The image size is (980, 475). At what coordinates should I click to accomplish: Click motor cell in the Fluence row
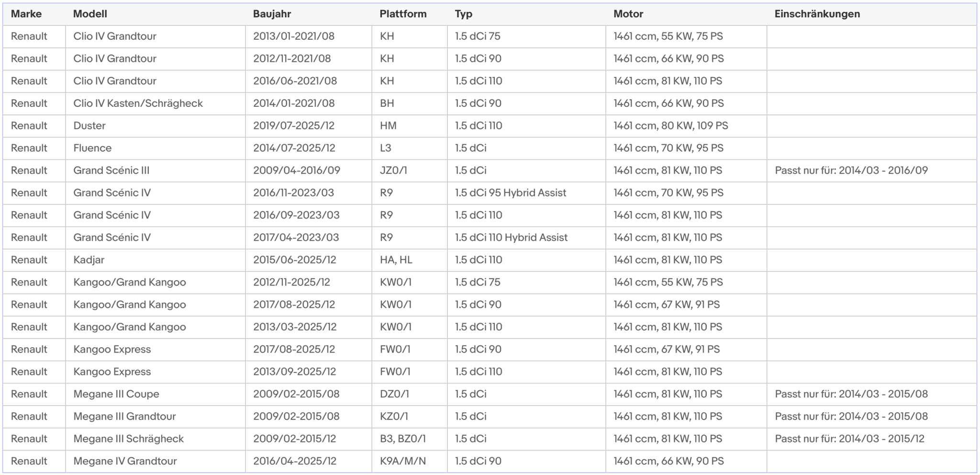[686, 148]
